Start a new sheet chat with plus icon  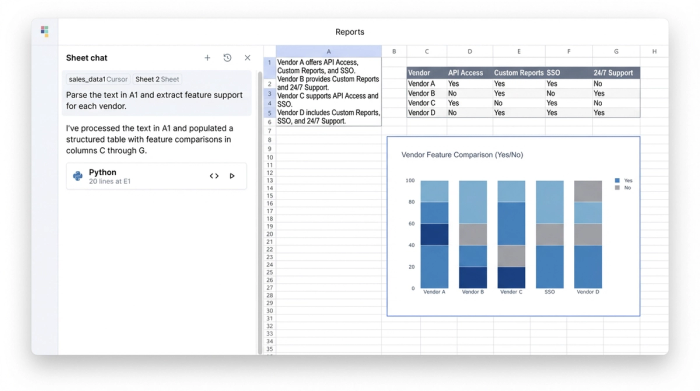click(x=207, y=58)
